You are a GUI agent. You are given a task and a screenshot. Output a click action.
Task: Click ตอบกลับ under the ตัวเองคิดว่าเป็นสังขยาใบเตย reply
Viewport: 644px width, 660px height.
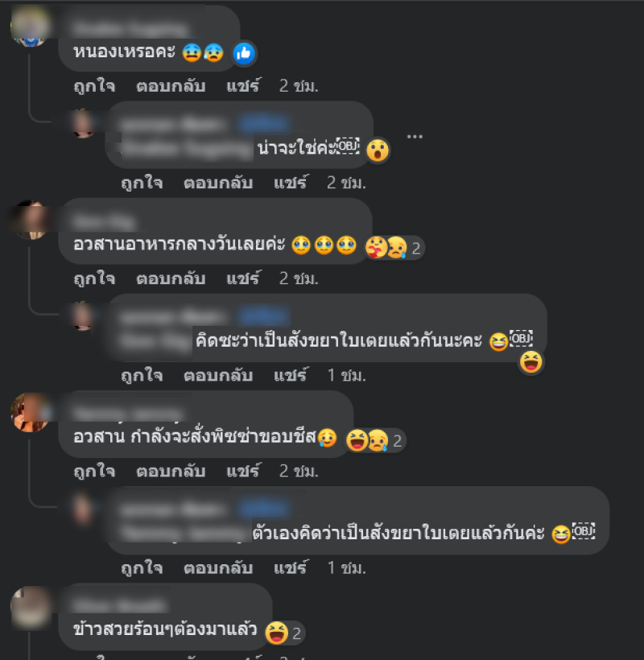(218, 568)
